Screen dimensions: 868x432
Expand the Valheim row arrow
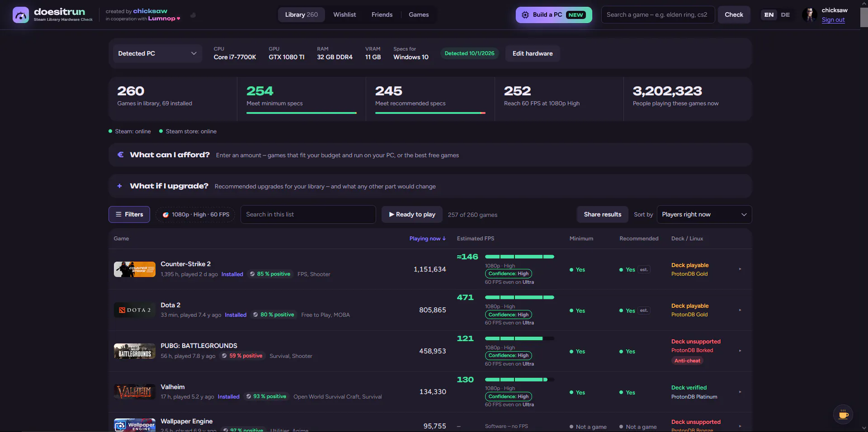(740, 392)
